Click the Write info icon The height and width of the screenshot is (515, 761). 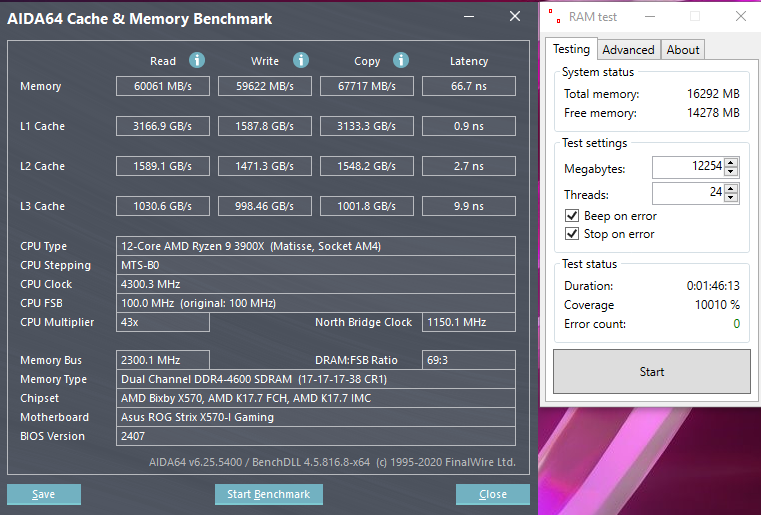pos(301,61)
